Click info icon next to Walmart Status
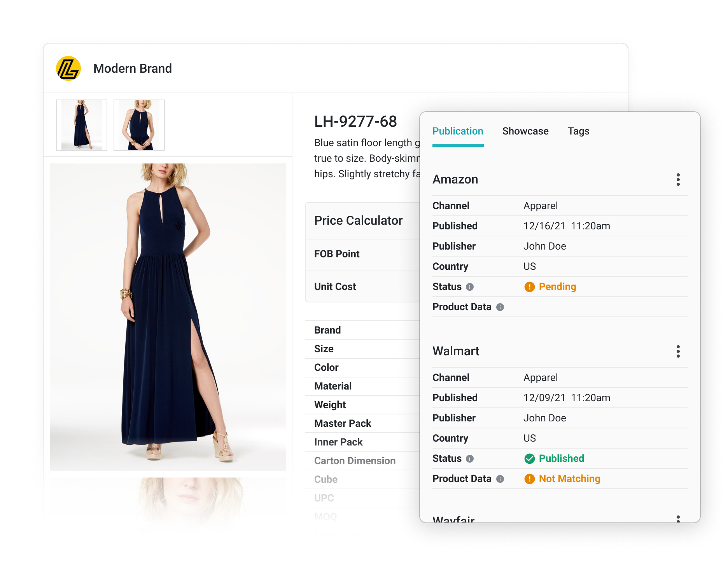The width and height of the screenshot is (728, 566). [470, 459]
